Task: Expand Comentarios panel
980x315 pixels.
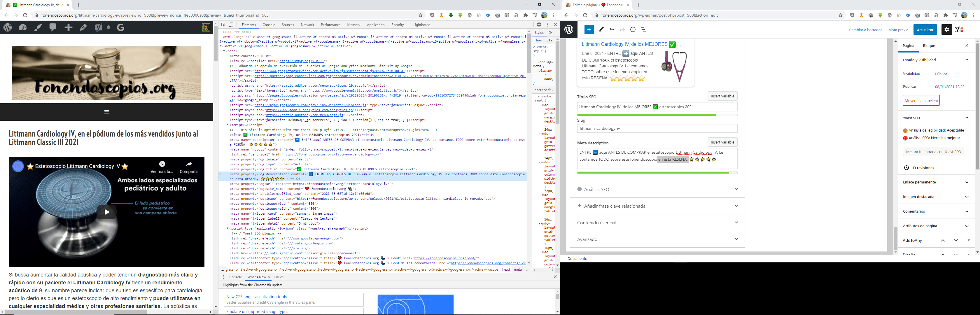Action: (x=936, y=211)
